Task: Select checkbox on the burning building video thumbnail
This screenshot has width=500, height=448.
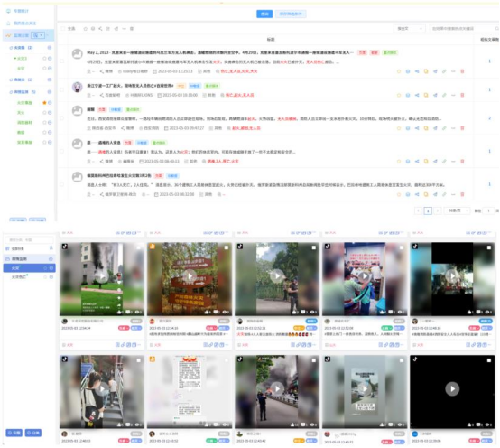Action: coord(138,247)
